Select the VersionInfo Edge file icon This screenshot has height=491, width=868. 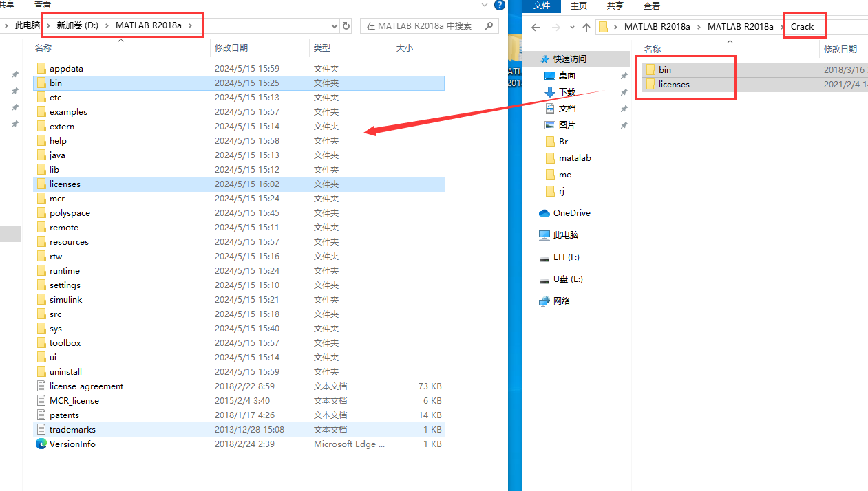click(x=41, y=444)
